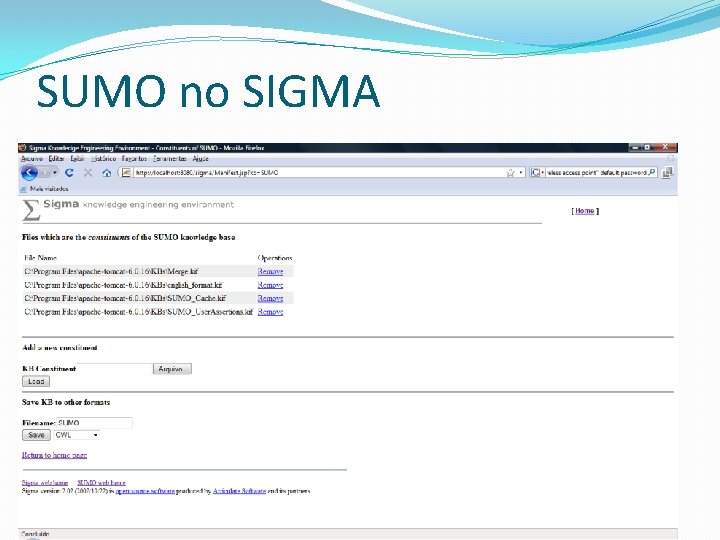Follow the Home link

tap(585, 211)
